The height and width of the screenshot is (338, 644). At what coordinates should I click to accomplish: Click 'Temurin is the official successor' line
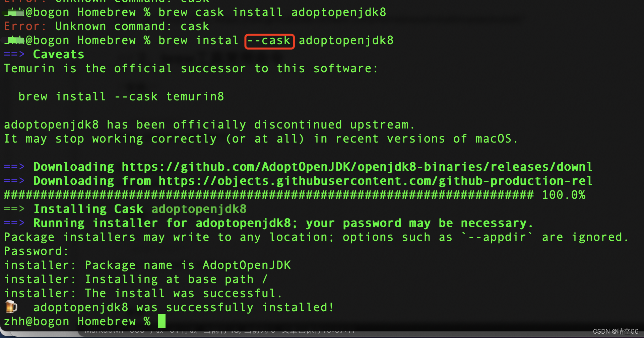(191, 69)
